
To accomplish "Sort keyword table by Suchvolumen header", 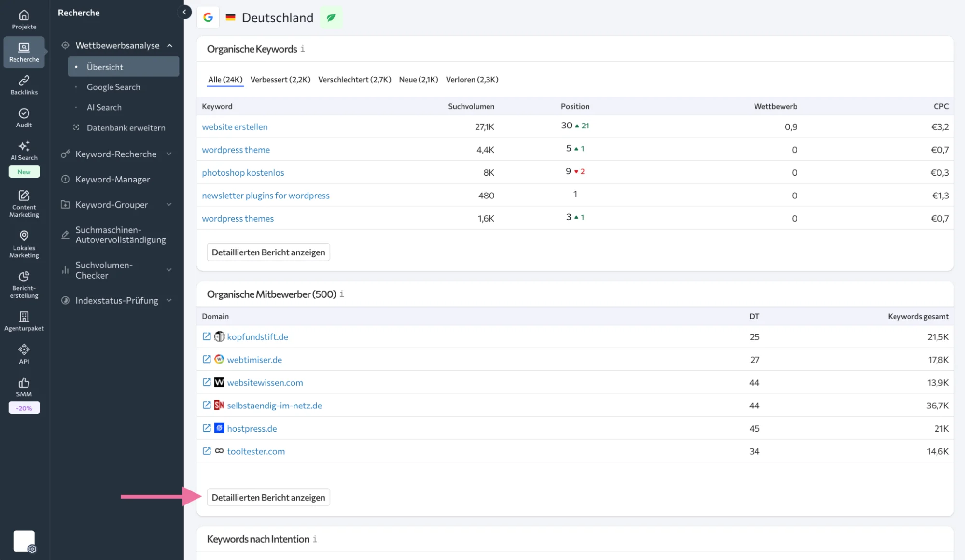I will point(471,106).
